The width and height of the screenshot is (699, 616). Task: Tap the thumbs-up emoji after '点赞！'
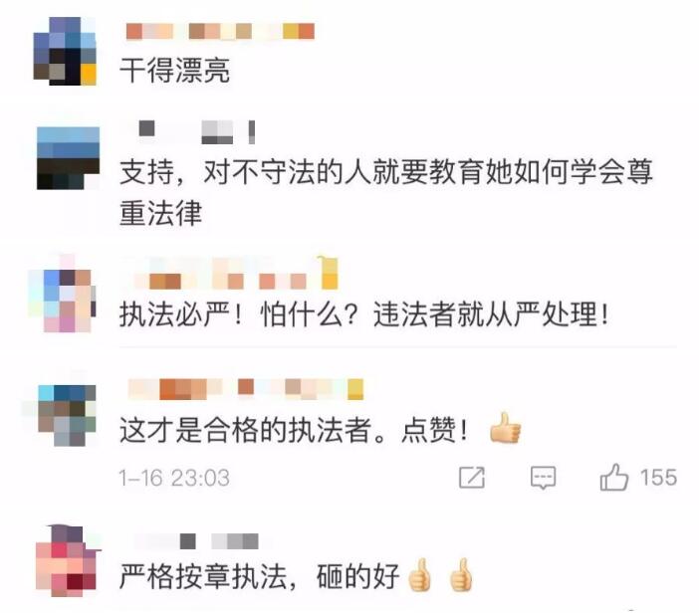(506, 429)
